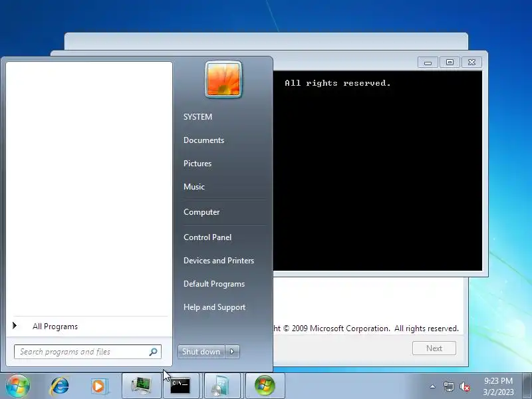Click the Shut down button
This screenshot has width=532, height=399.
pos(201,352)
